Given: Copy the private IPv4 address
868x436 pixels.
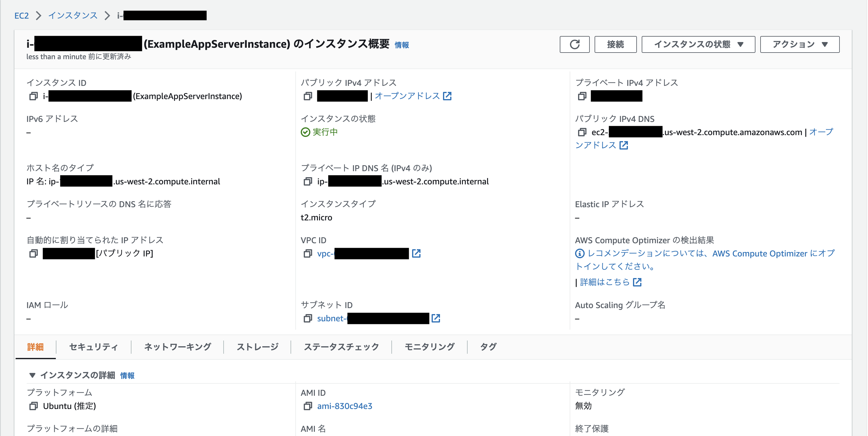Looking at the screenshot, I should (582, 96).
